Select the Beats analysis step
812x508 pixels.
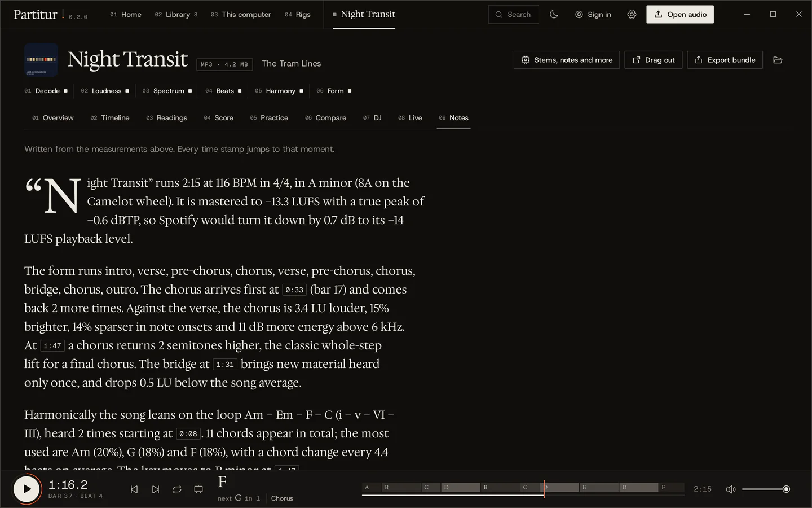pos(223,91)
